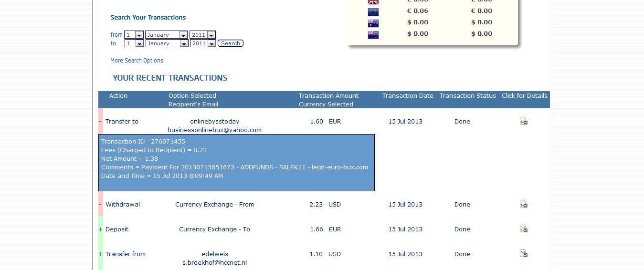Viewport: 644px width, 270px height.
Task: Open the 'to' month dropdown
Action: (166, 43)
